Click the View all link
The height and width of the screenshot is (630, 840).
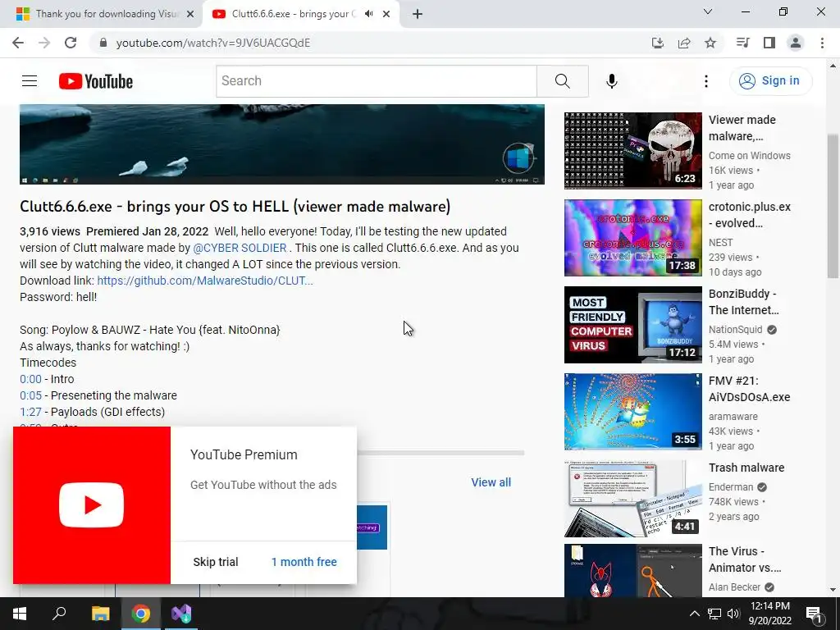coord(491,482)
